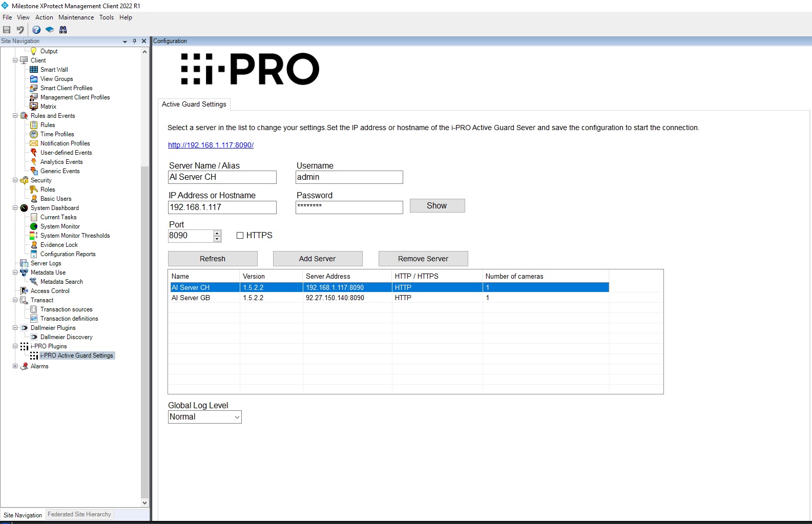812x524 pixels.
Task: Select Management Client Profiles tree item
Action: click(75, 97)
